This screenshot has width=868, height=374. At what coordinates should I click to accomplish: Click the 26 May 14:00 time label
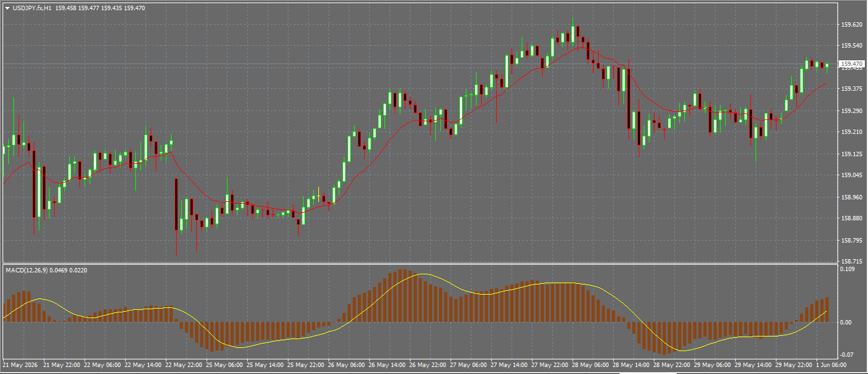pos(388,366)
